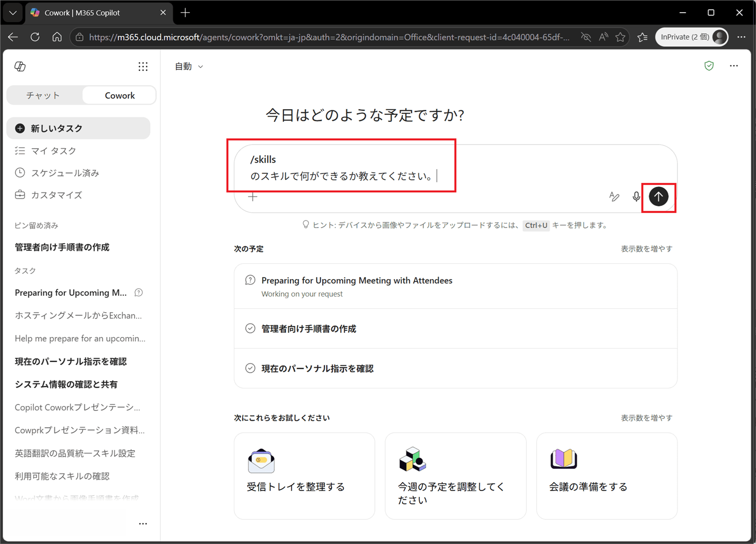
Task: Open the tab search dropdown arrow
Action: coord(13,13)
